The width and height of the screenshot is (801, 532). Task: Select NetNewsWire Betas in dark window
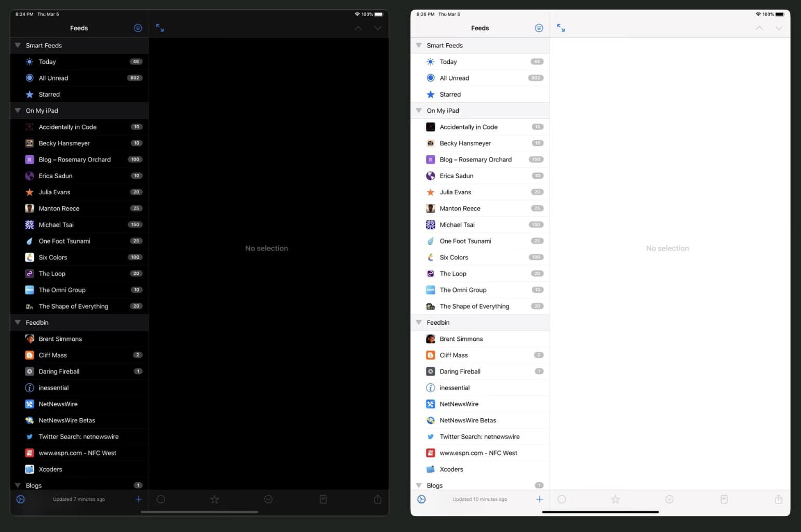pos(79,420)
